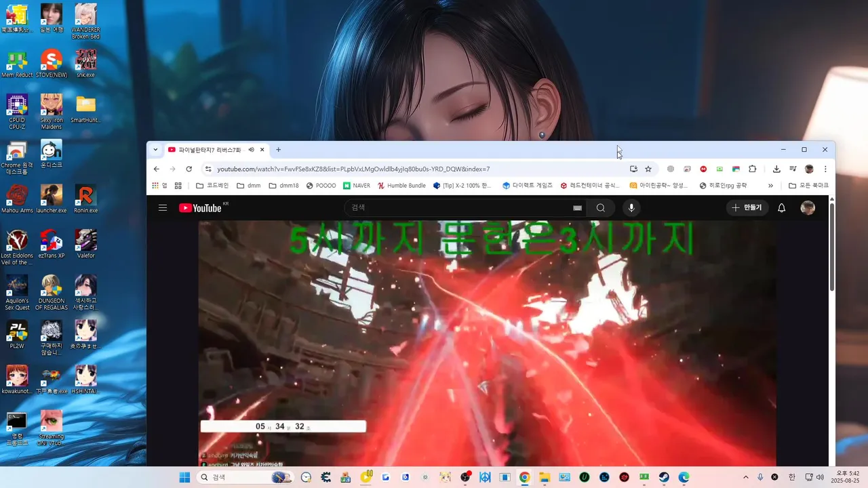Select the SmartHunt folder on the desktop
This screenshot has height=488, width=868.
pyautogui.click(x=86, y=109)
